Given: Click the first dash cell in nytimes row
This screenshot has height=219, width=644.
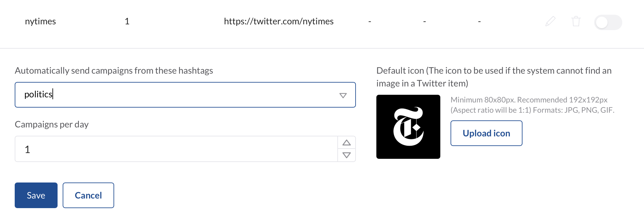Looking at the screenshot, I should click(x=370, y=21).
